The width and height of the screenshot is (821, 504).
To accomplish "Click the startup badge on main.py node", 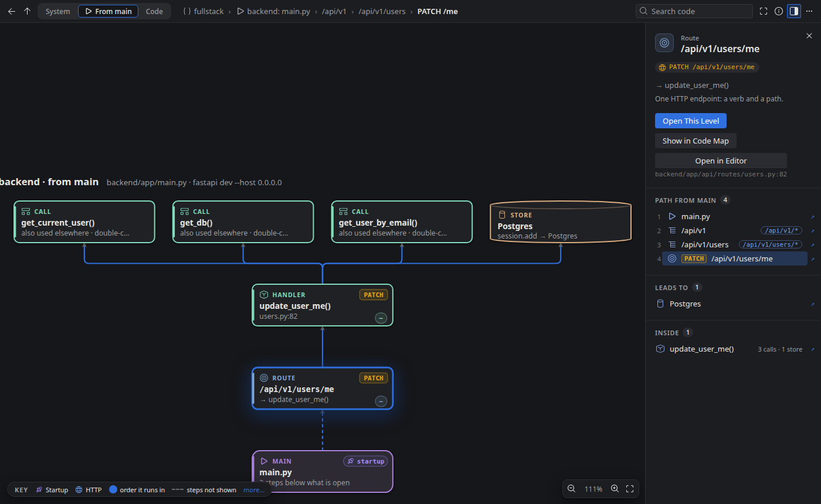I will (365, 461).
